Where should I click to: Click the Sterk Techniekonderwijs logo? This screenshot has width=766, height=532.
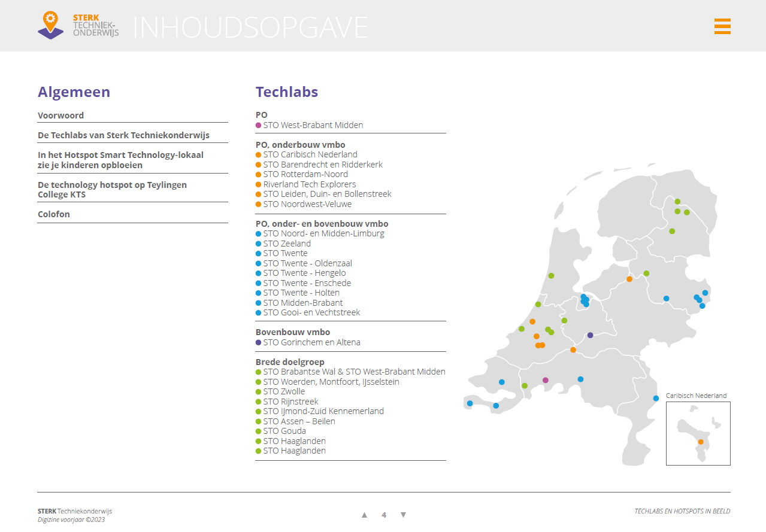[78, 26]
